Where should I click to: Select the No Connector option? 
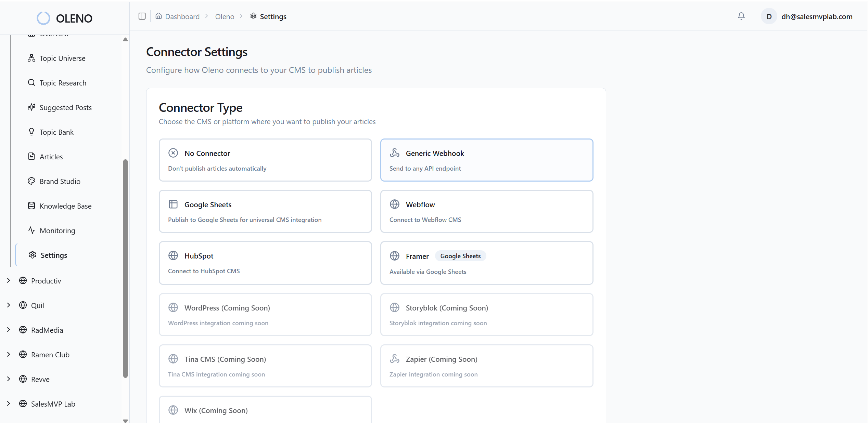(265, 160)
